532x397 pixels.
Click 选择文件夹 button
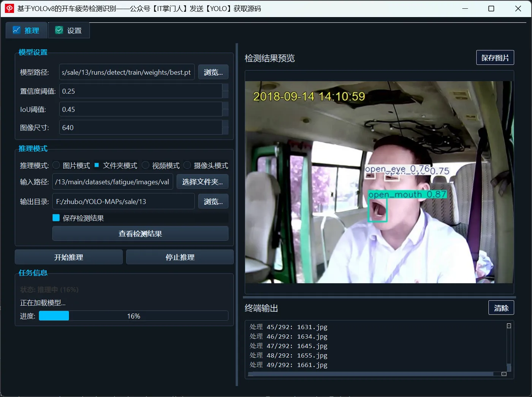coord(203,182)
